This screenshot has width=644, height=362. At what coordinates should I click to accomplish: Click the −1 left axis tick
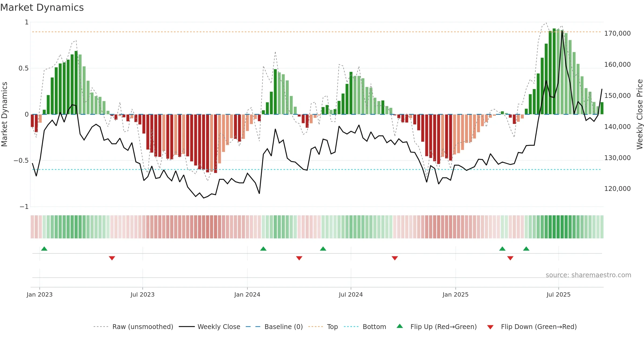pos(24,207)
